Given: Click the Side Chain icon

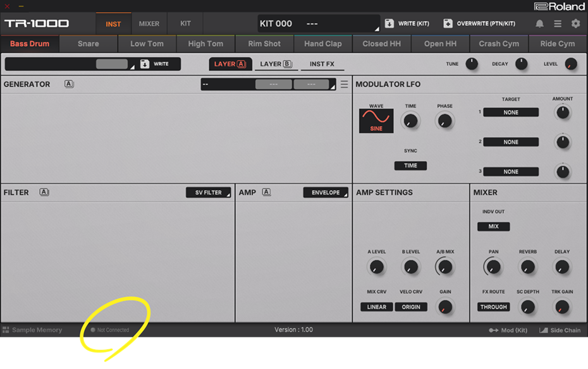Looking at the screenshot, I should pos(543,330).
